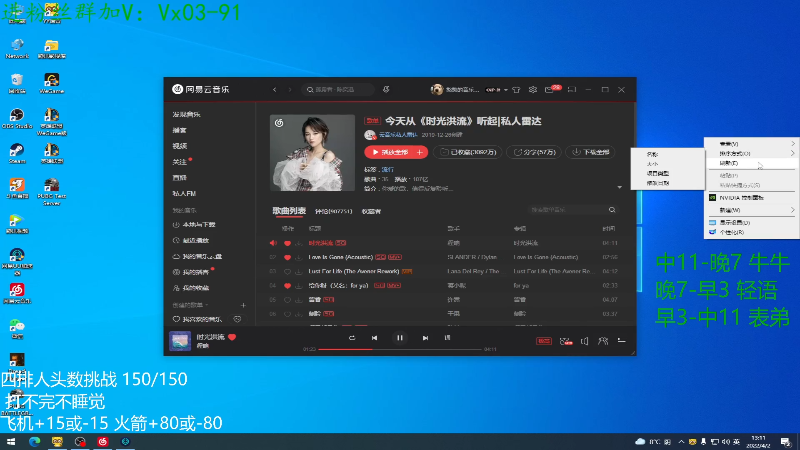Unlike the first song 时光洪流 via heart
This screenshot has height=450, width=800.
tap(287, 243)
